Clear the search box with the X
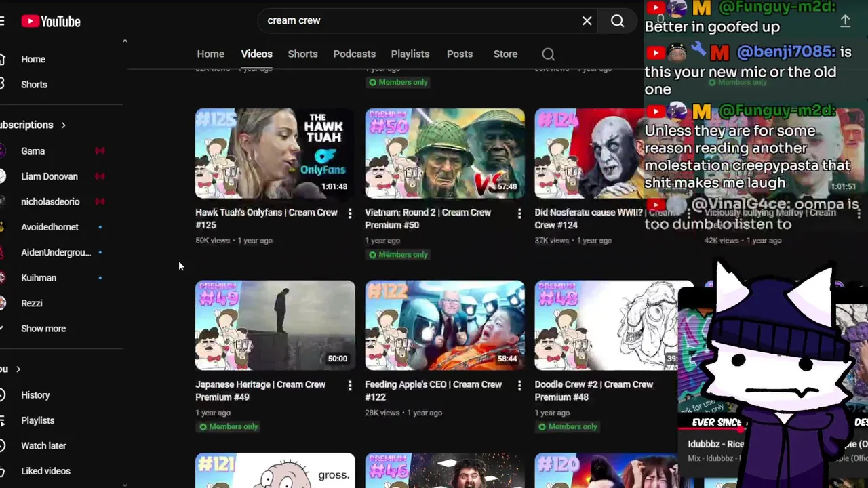Viewport: 868px width, 488px height. (x=587, y=21)
